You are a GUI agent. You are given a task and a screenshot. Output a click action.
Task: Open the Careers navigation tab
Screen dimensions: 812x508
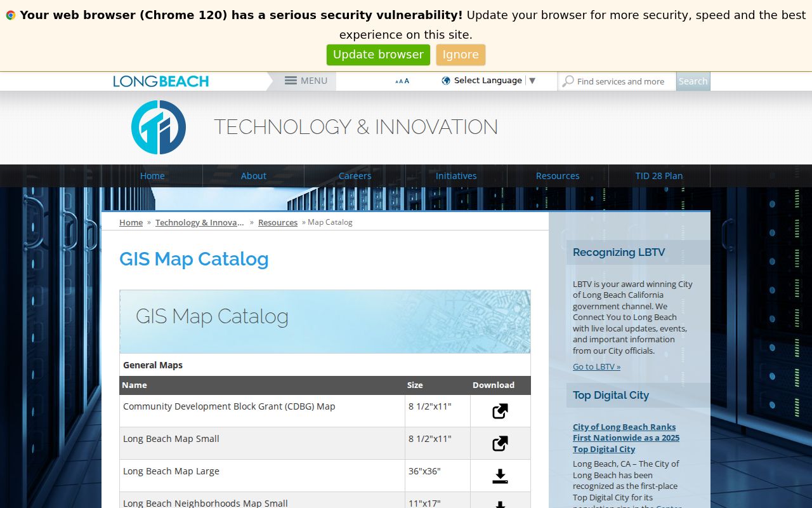pyautogui.click(x=355, y=176)
